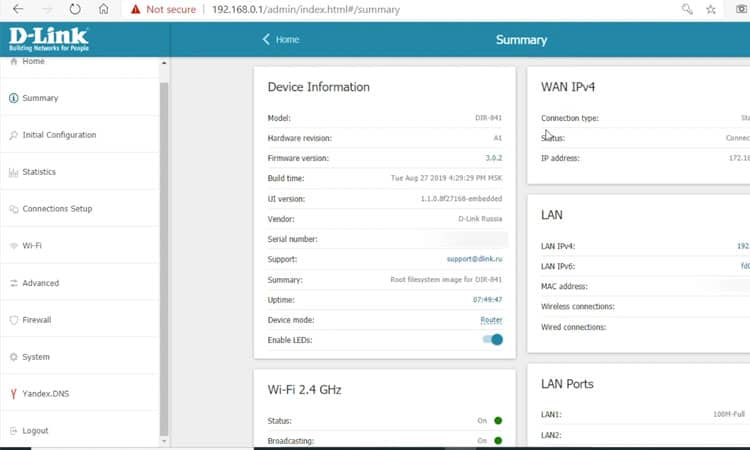Click the Wireless connections label
This screenshot has height=450, width=750.
[x=577, y=307]
